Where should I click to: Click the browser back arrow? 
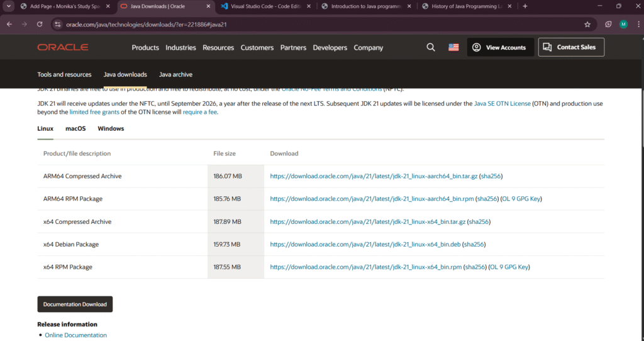point(9,25)
